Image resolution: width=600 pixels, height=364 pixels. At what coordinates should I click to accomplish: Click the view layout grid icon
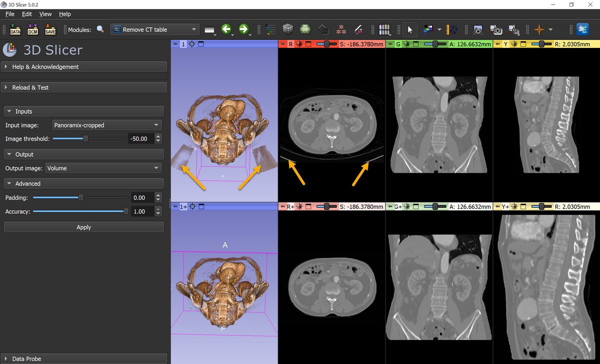click(x=384, y=29)
